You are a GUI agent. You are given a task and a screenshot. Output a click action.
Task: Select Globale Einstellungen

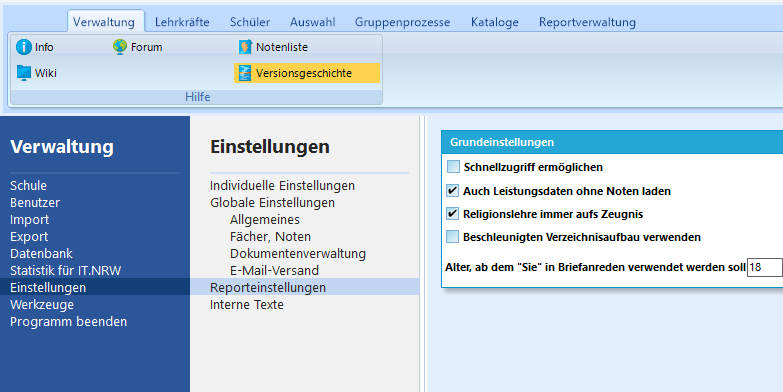[272, 202]
